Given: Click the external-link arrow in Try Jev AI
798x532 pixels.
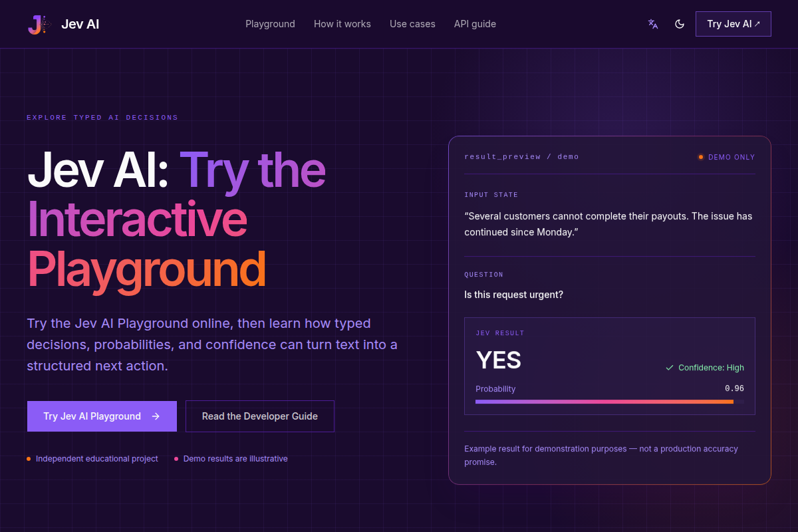Looking at the screenshot, I should click(x=757, y=23).
